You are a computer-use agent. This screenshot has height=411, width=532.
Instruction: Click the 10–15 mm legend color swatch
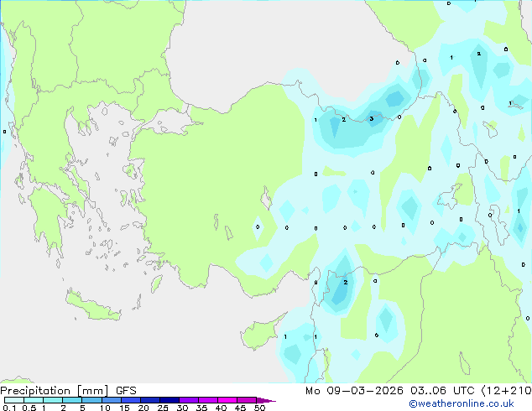tap(111, 400)
